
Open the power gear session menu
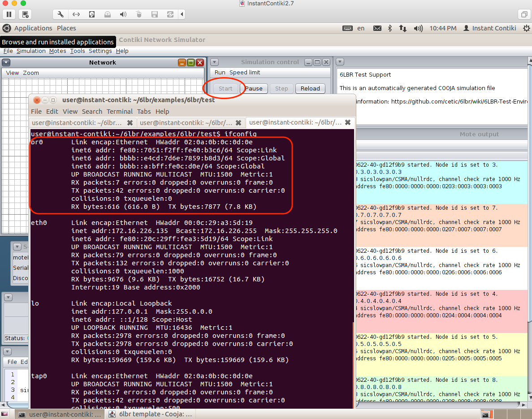coord(526,28)
